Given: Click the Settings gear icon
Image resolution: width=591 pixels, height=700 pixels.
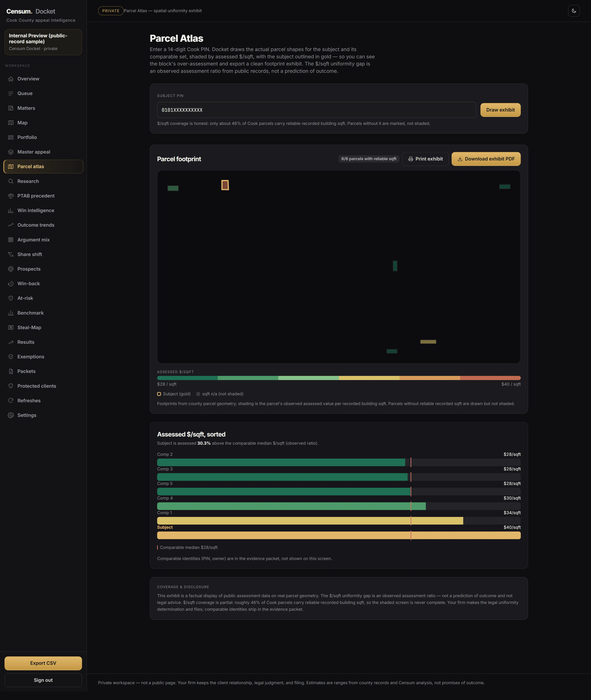Looking at the screenshot, I should click(11, 415).
